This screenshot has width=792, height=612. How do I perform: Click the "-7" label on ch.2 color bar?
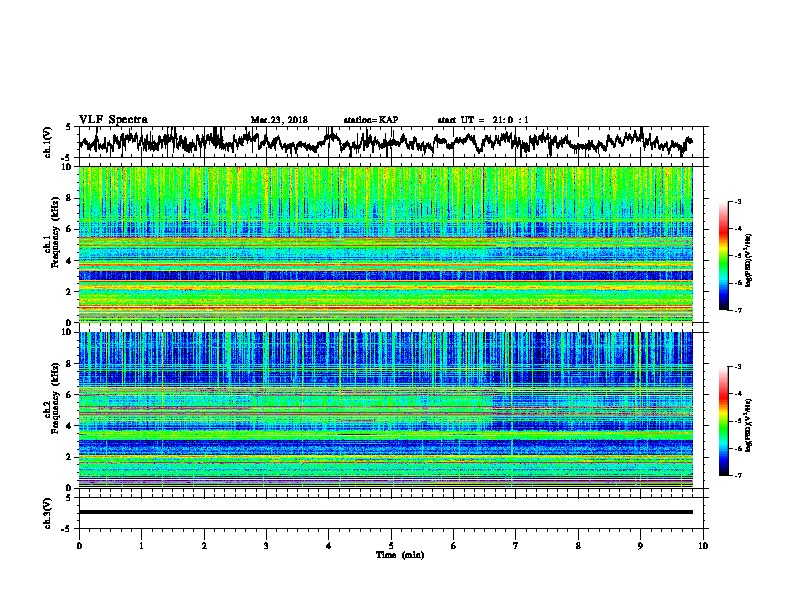pyautogui.click(x=737, y=476)
